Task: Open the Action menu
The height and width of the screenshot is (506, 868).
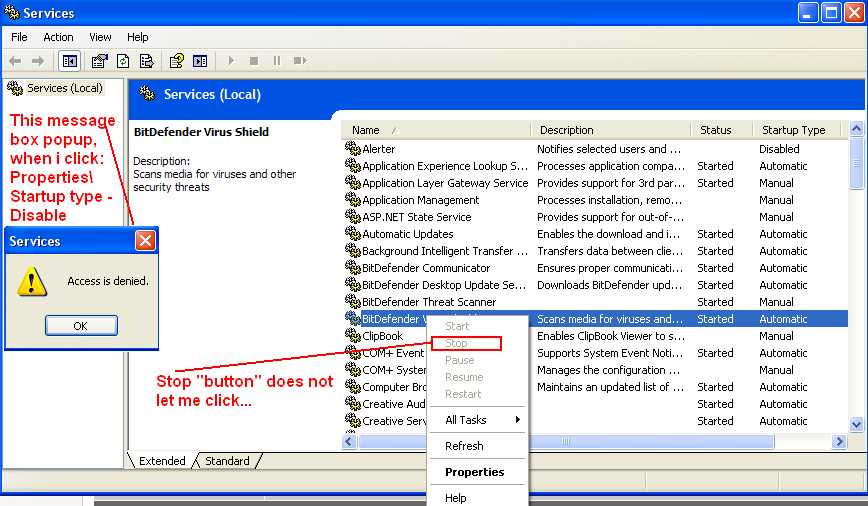Action: tap(58, 37)
